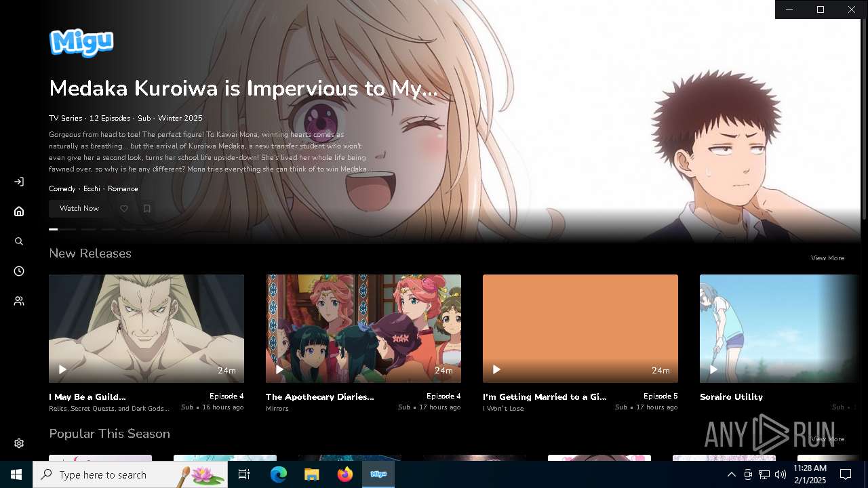This screenshot has height=488, width=868.
Task: Launch Firefox from taskbar
Action: pyautogui.click(x=345, y=474)
